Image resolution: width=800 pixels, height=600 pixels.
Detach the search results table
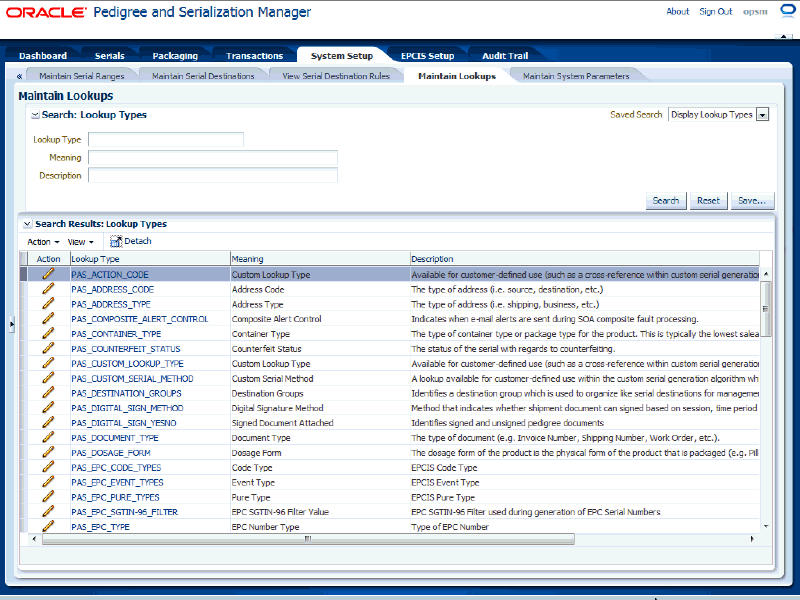pyautogui.click(x=131, y=241)
